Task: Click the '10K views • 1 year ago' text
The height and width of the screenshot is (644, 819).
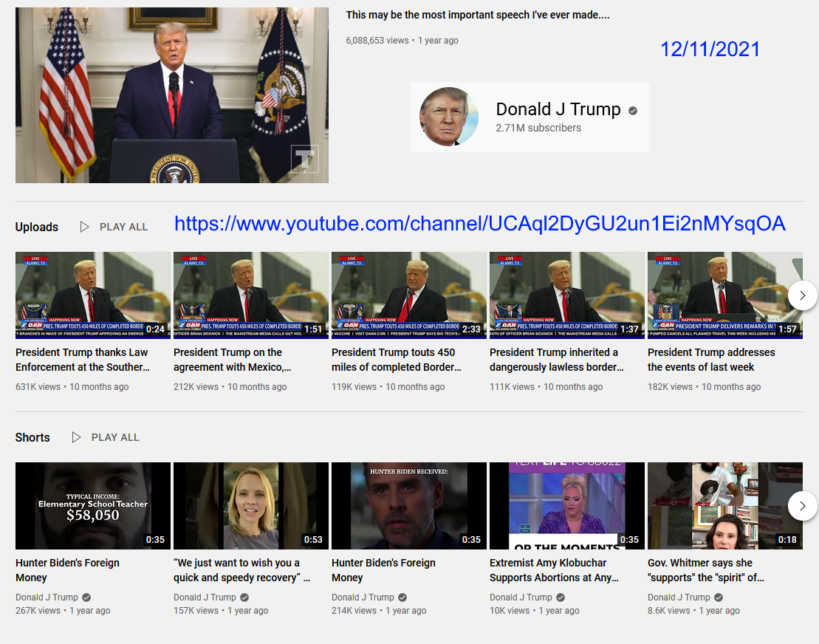Action: [535, 611]
